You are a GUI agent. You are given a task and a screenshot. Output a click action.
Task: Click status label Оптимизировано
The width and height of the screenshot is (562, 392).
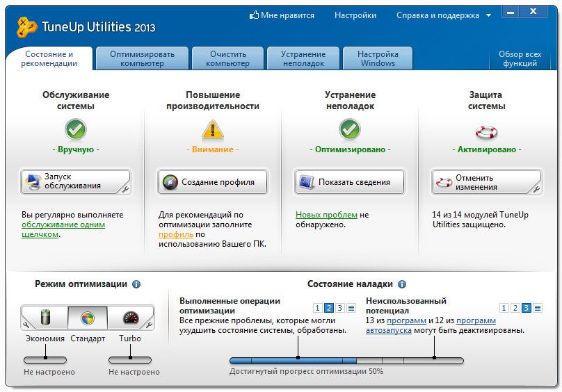[x=350, y=149]
